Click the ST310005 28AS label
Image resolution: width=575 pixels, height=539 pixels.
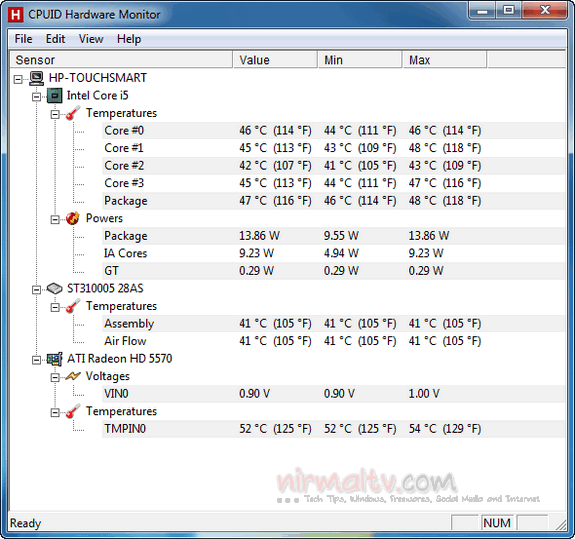click(x=105, y=289)
